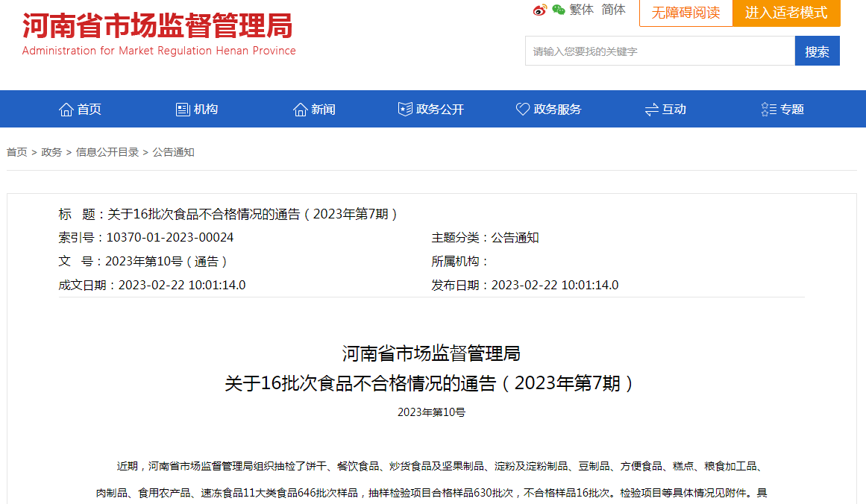866x504 pixels.
Task: Click the arrows icon beside 互动
Action: coord(652,110)
